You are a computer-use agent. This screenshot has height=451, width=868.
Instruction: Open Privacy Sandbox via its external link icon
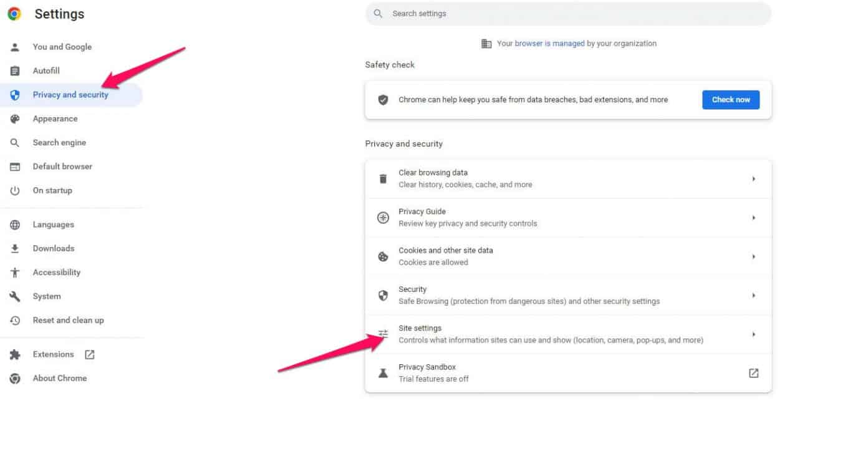tap(753, 372)
